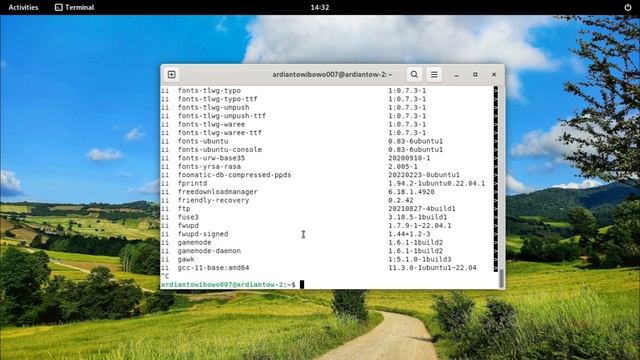
Task: Click the fprintd package name
Action: pyautogui.click(x=192, y=183)
